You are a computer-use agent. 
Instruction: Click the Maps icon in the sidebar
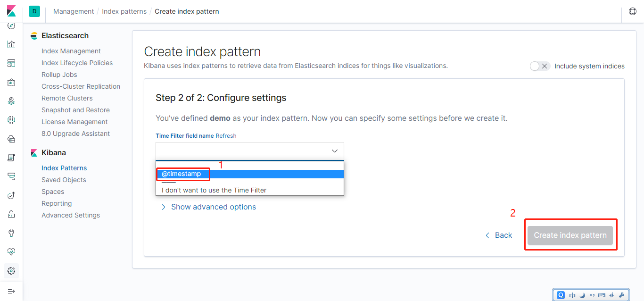point(11,101)
